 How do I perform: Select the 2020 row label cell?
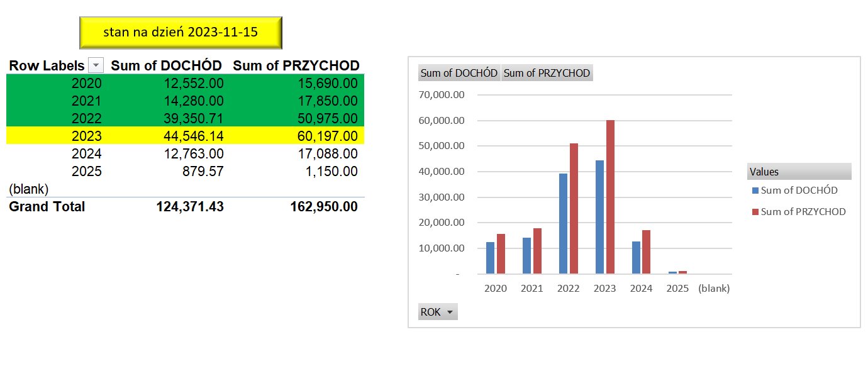(86, 83)
